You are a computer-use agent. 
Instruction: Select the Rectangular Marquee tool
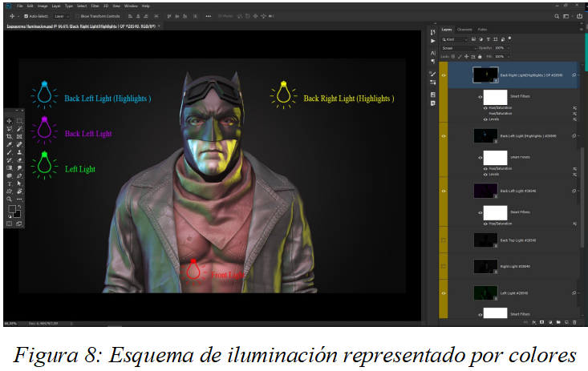19,121
